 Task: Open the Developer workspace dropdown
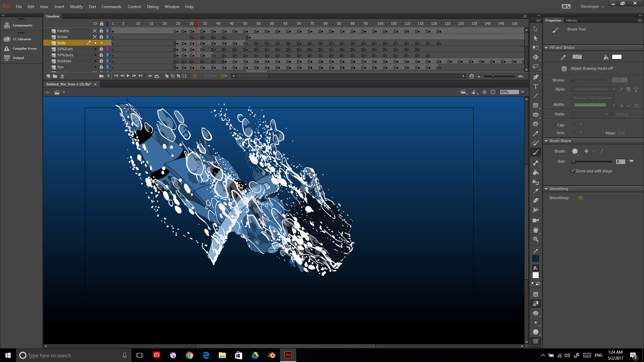click(x=592, y=6)
